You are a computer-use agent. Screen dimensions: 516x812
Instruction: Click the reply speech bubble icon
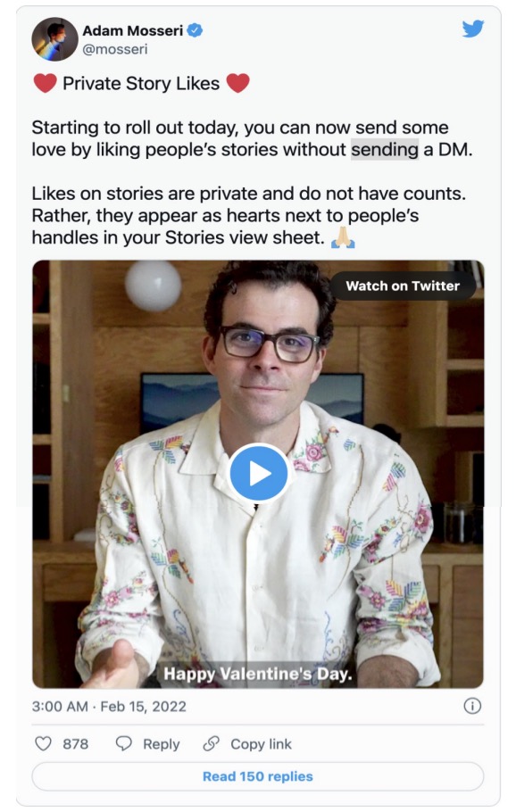pos(123,743)
